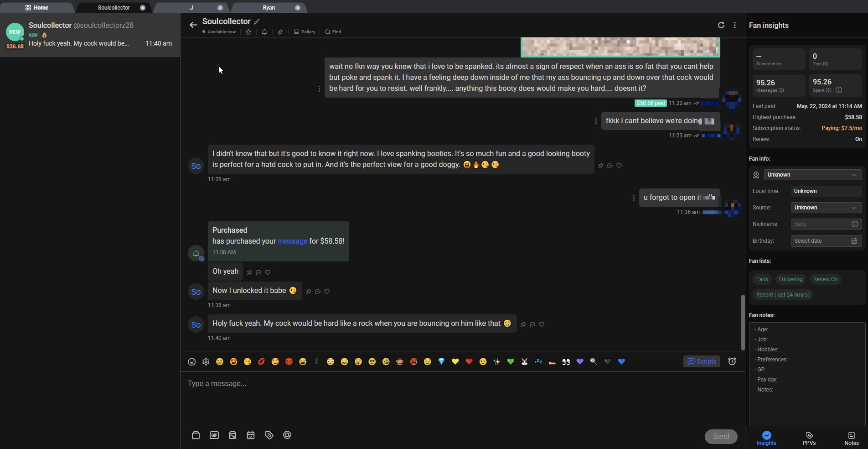Open the three-dot menu in the chat header
Viewport: 868px width, 449px height.
coord(735,25)
